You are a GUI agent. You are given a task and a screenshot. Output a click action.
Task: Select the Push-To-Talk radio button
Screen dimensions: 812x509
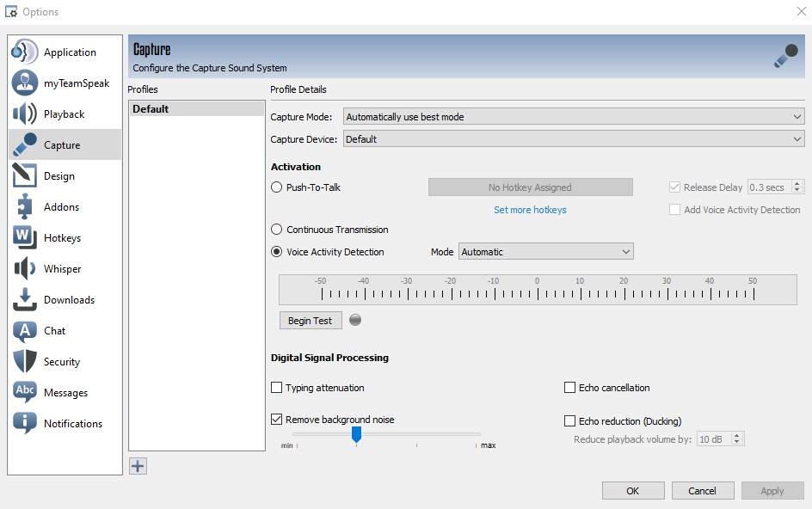click(x=277, y=187)
